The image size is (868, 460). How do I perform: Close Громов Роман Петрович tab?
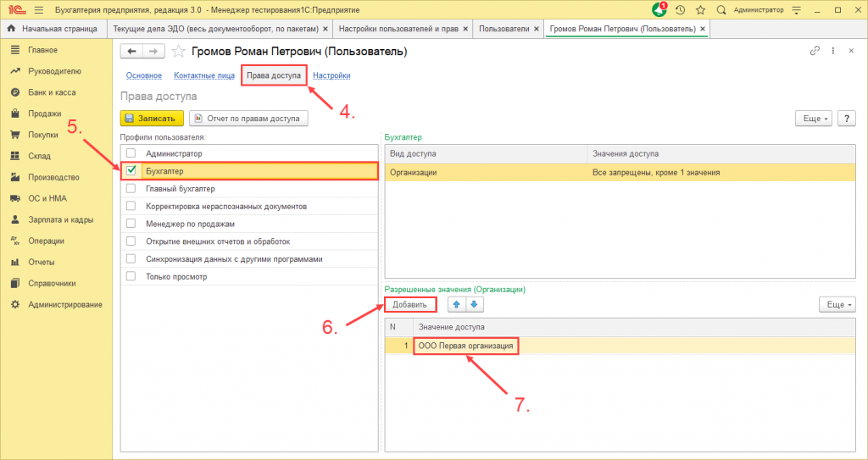pyautogui.click(x=703, y=29)
